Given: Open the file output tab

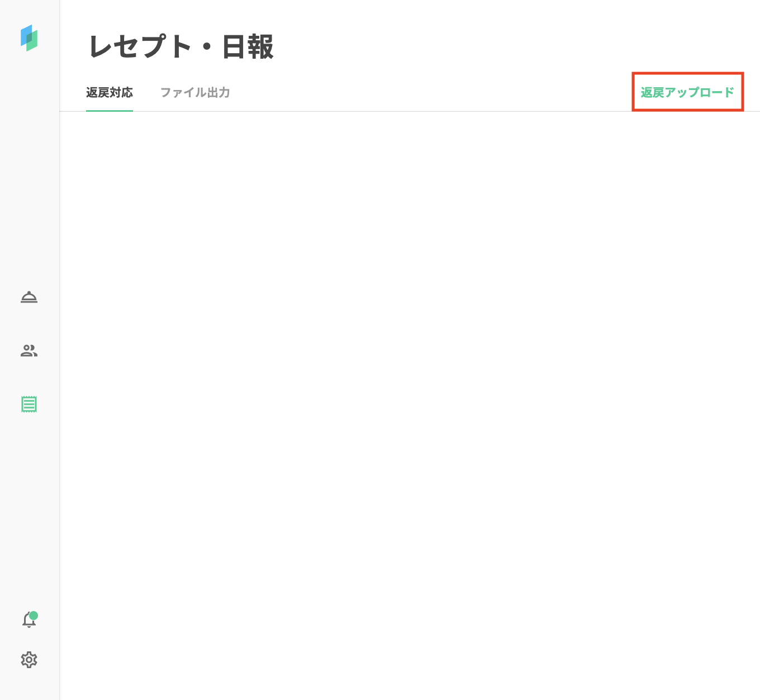Looking at the screenshot, I should click(x=195, y=93).
